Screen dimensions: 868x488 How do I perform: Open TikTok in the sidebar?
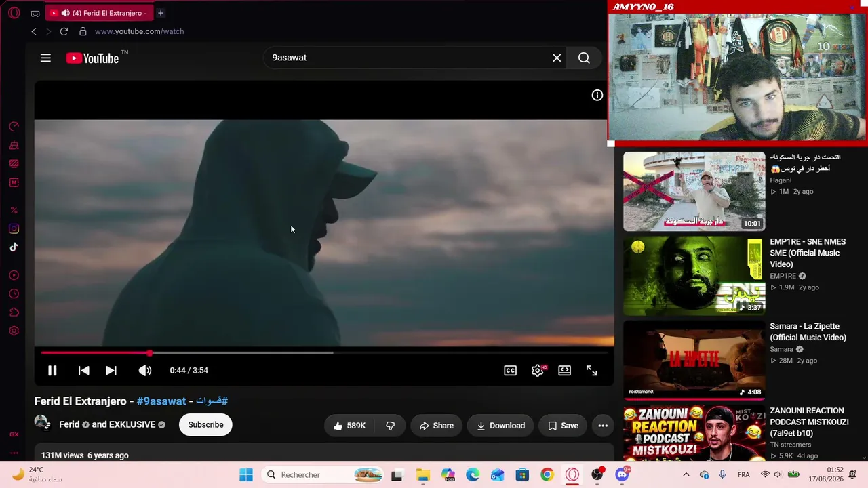point(14,247)
